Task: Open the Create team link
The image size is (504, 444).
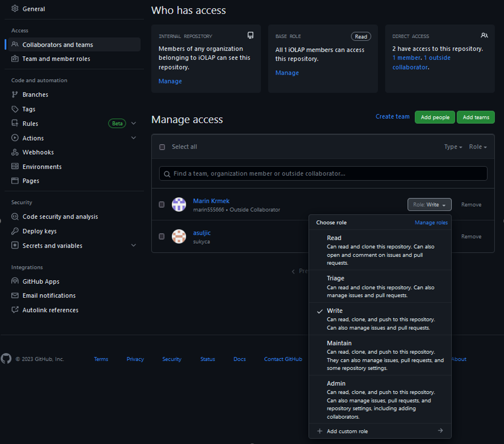Action: 392,117
